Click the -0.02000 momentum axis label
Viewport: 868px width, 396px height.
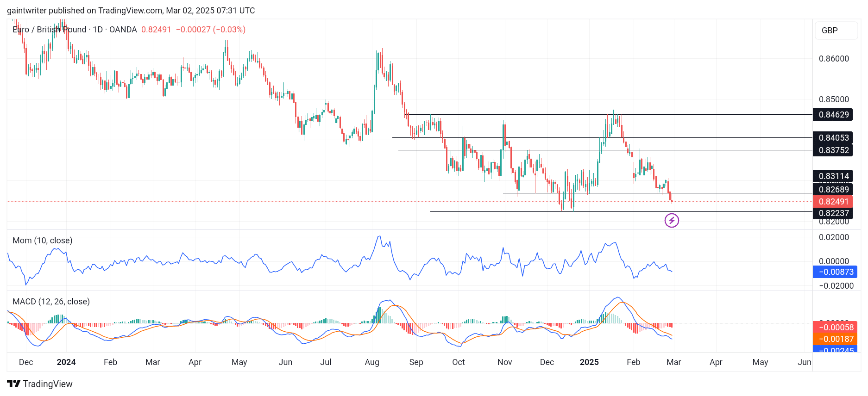837,286
